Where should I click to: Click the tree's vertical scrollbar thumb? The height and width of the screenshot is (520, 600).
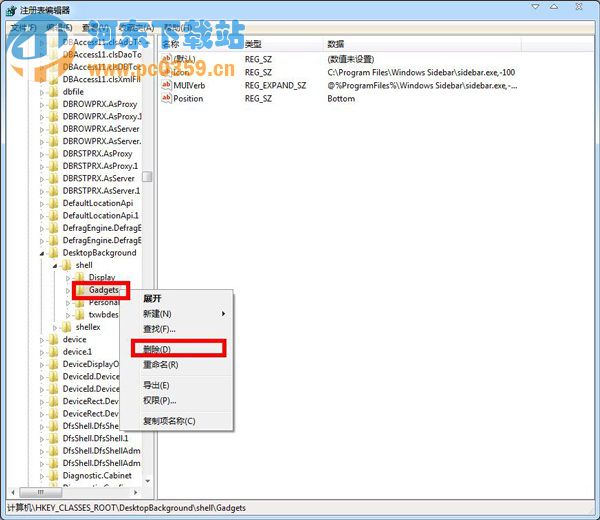click(x=147, y=176)
